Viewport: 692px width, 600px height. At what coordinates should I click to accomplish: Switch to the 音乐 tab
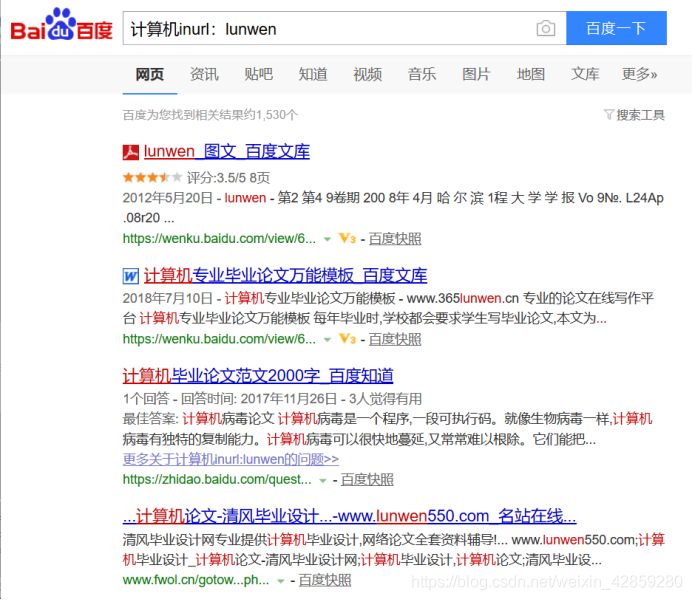[422, 74]
